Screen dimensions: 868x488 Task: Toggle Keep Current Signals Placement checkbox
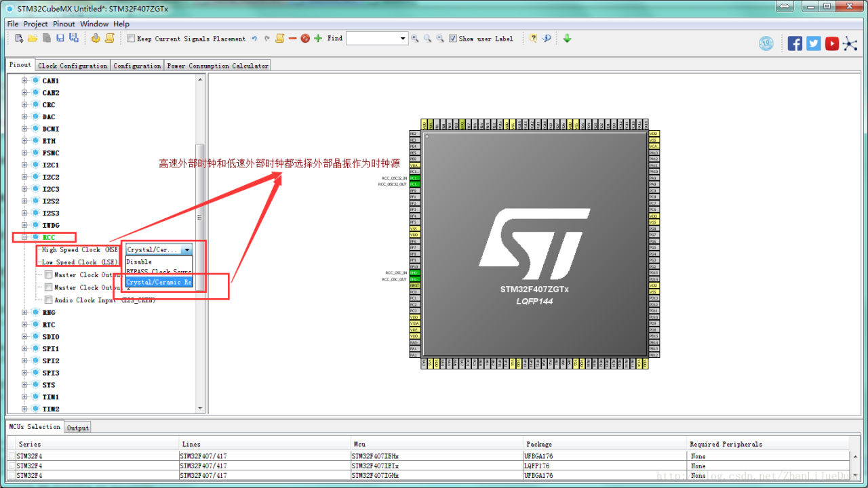click(132, 39)
